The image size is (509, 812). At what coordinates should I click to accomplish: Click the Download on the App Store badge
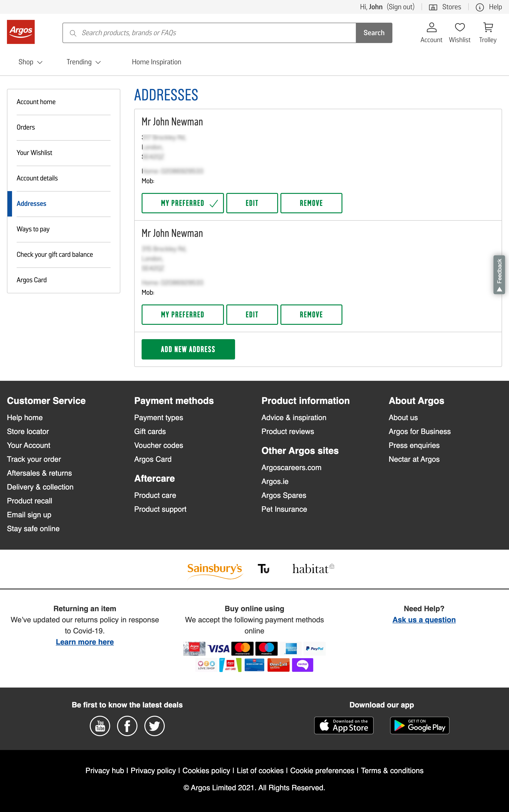point(344,725)
